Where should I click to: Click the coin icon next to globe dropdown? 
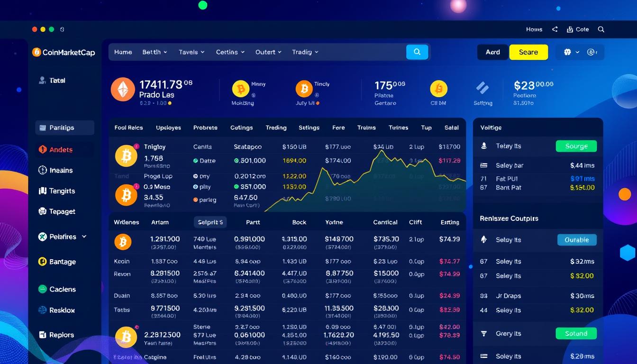click(591, 52)
